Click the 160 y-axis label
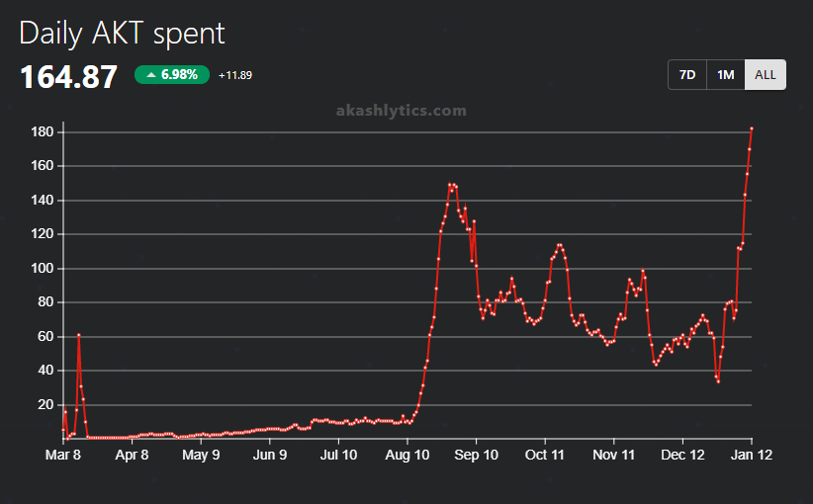The image size is (813, 504). (x=43, y=166)
